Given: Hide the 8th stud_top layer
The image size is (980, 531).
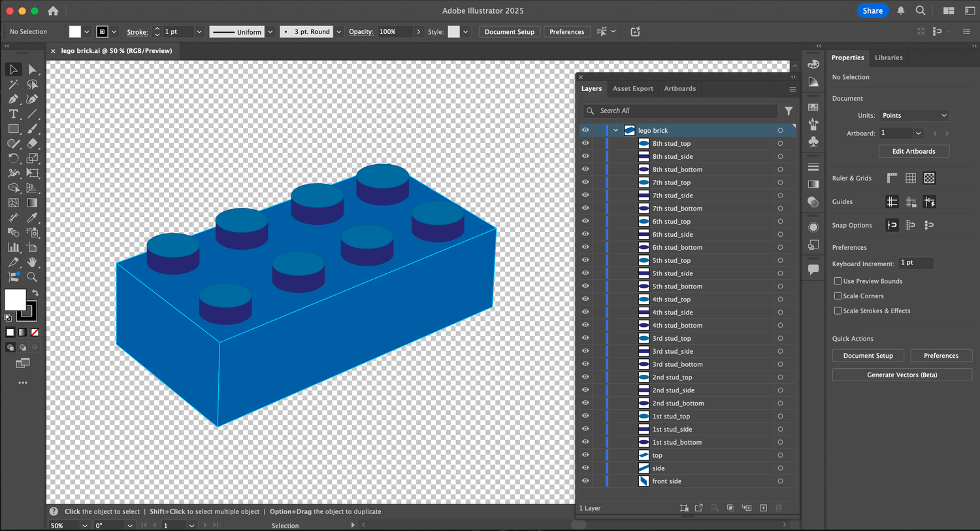Looking at the screenshot, I should point(585,143).
